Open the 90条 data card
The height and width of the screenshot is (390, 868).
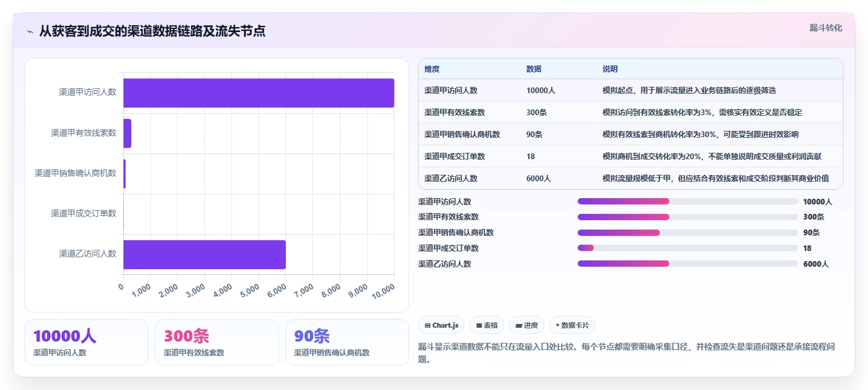pyautogui.click(x=347, y=342)
